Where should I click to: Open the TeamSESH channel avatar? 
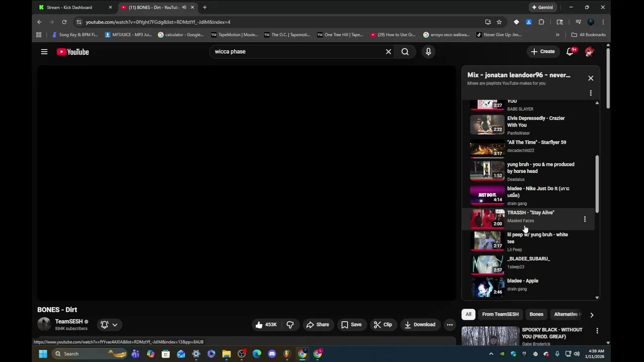coord(44,324)
